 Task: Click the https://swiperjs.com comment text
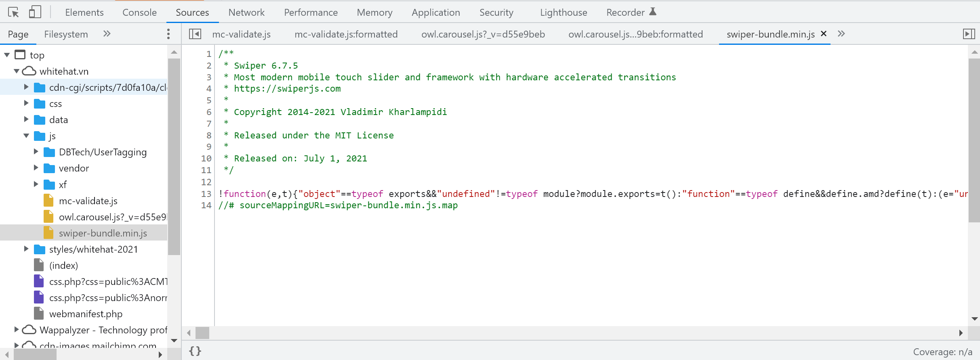[x=287, y=89]
